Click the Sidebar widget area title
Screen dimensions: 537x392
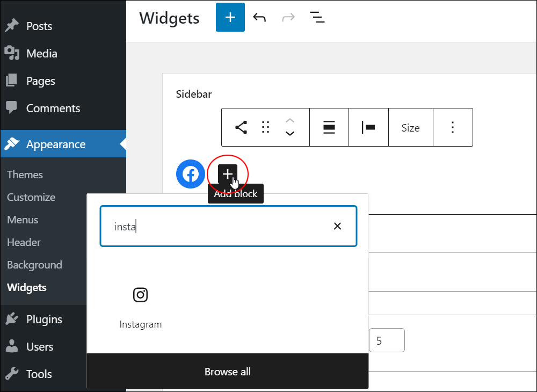pos(194,94)
